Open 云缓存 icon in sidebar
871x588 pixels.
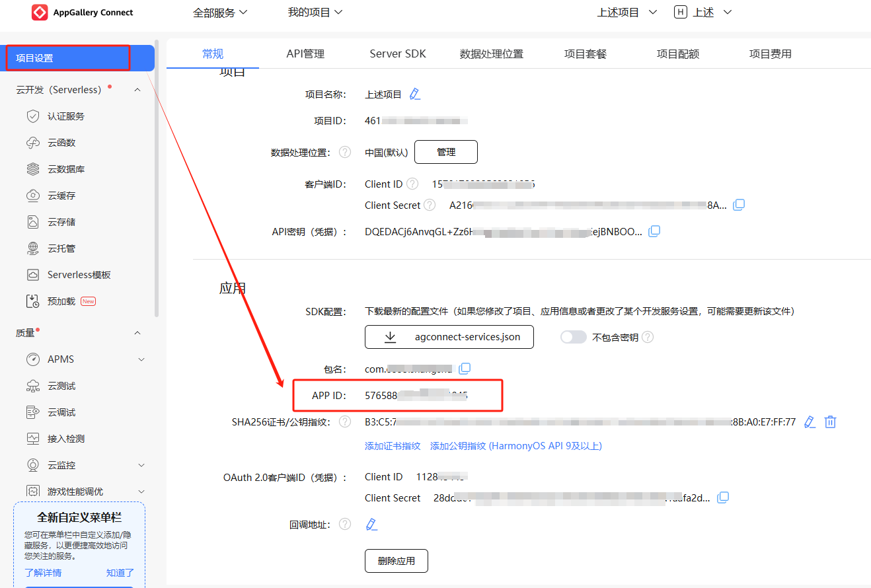pos(33,196)
